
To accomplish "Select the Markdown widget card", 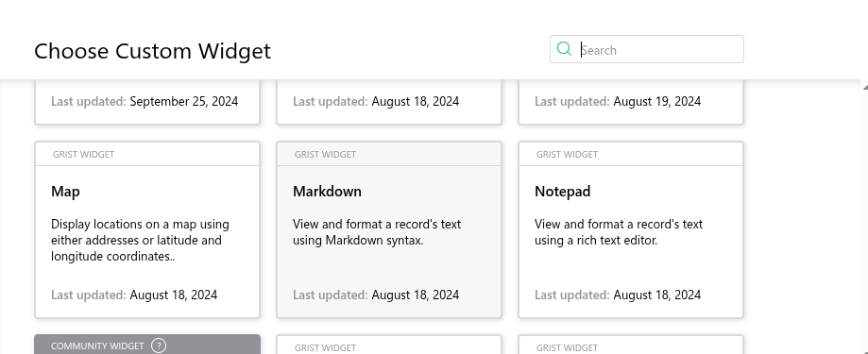I will pos(389,229).
